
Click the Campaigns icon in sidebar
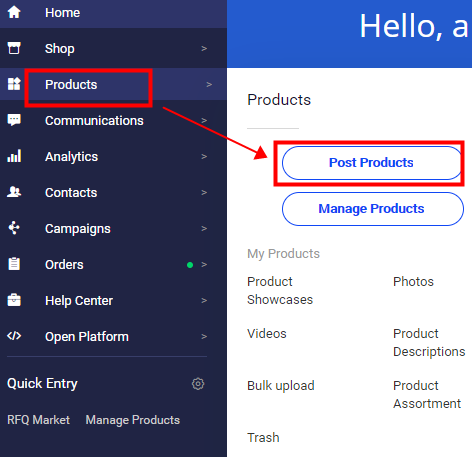pos(14,228)
